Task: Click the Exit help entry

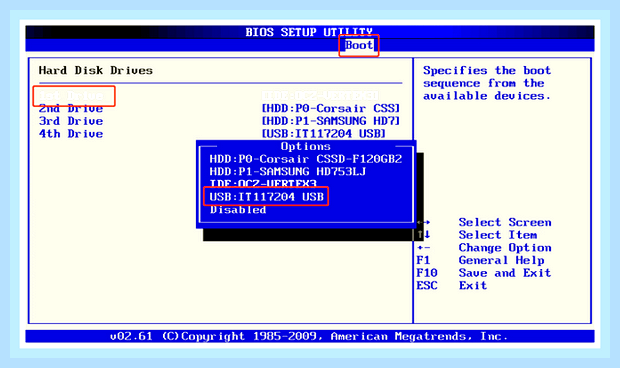Action: [473, 285]
